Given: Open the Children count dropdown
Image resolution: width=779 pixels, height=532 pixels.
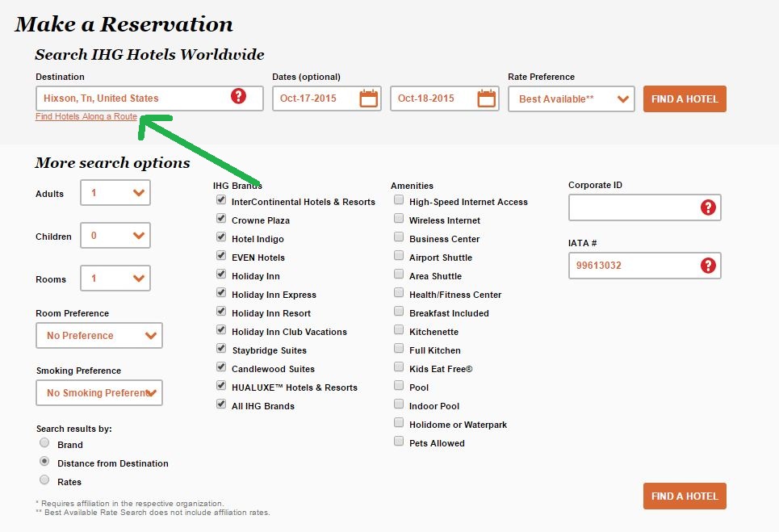Looking at the screenshot, I should [x=115, y=236].
